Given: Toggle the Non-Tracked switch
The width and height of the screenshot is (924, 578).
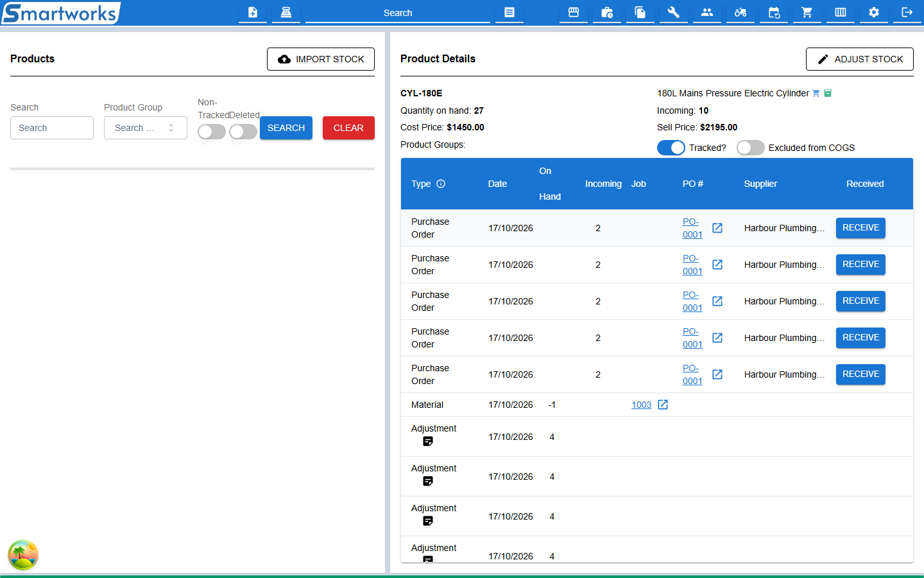Looking at the screenshot, I should coord(212,132).
